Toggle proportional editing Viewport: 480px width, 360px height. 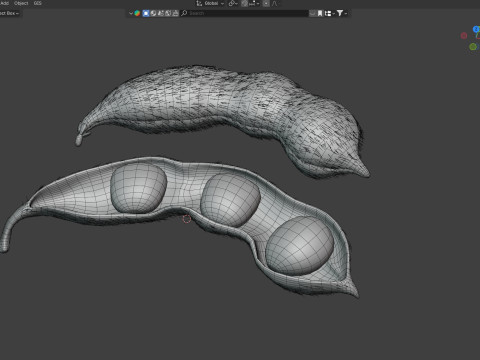coord(266,3)
